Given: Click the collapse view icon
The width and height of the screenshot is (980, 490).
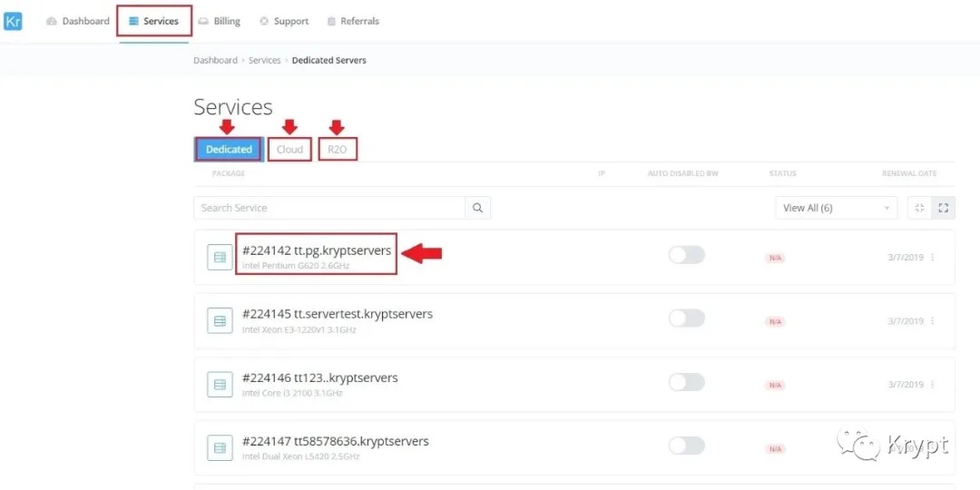Looking at the screenshot, I should [x=919, y=208].
